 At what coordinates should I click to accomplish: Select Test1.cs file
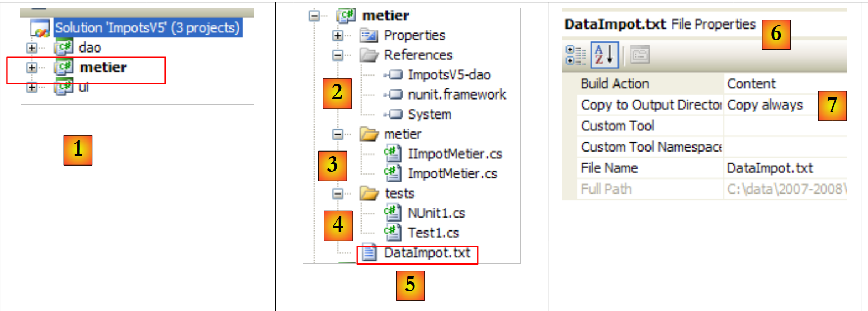433,233
